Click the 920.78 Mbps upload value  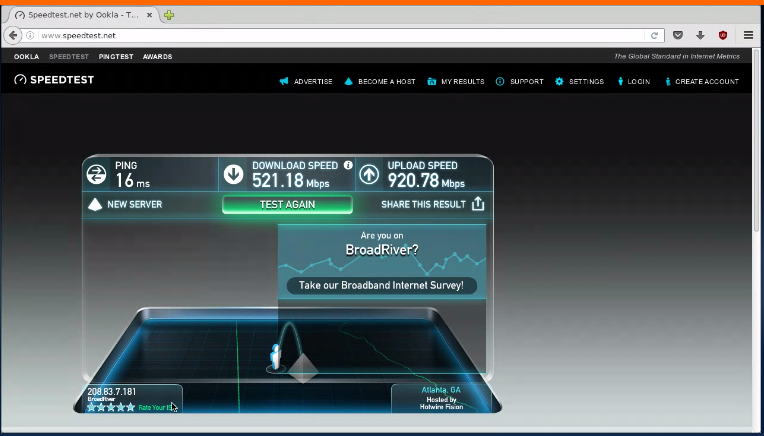tap(426, 181)
